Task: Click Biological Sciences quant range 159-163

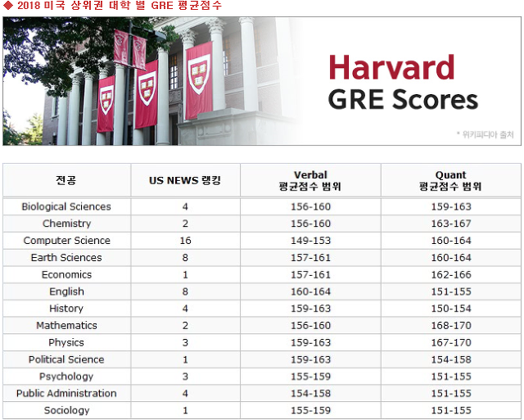Action: 451,207
